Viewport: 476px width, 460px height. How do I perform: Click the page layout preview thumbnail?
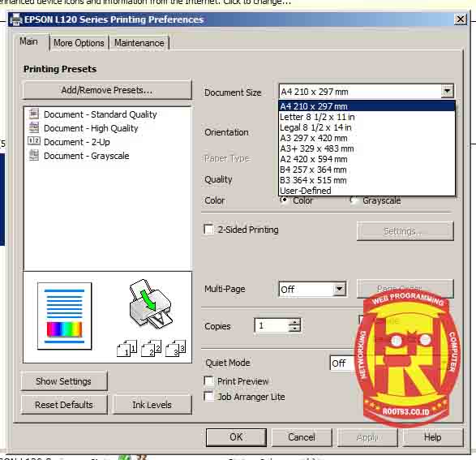pos(64,316)
